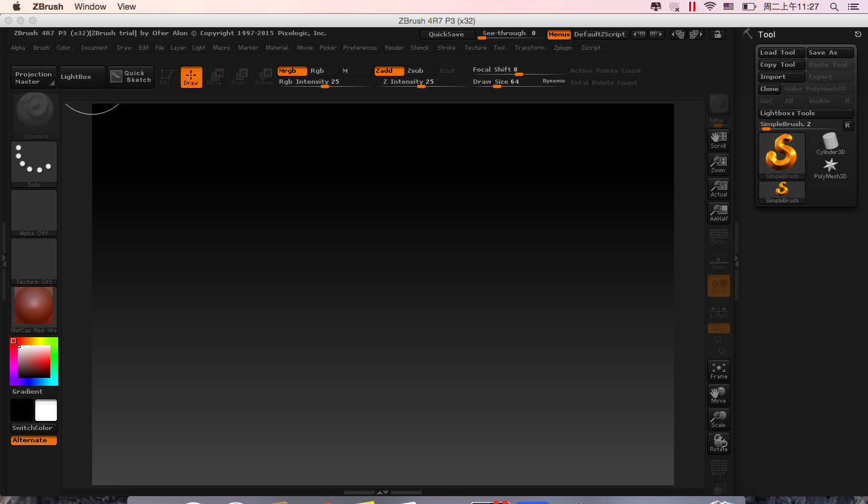
Task: Enable Zsub depth mode
Action: click(x=419, y=71)
